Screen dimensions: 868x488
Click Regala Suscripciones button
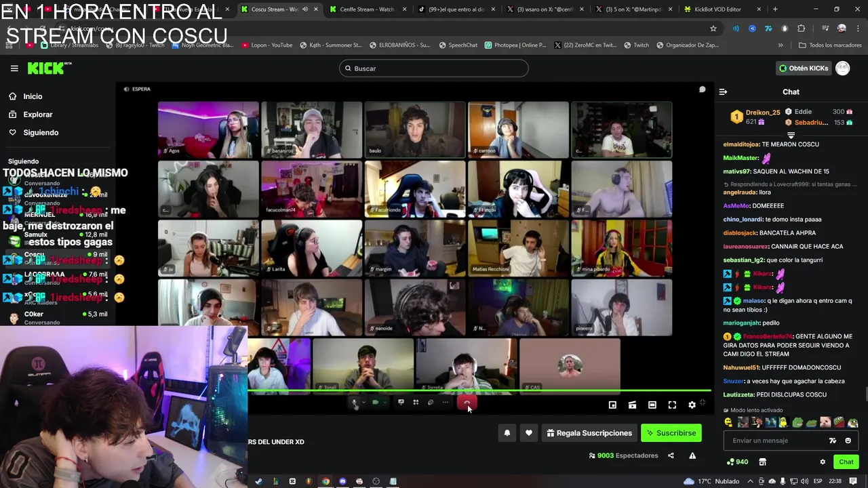coord(589,433)
